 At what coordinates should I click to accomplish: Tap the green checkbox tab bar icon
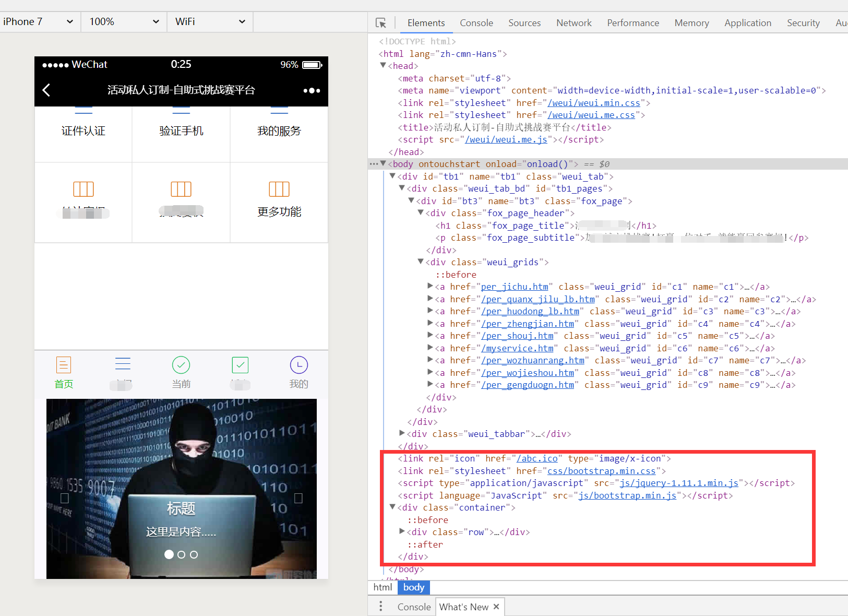click(240, 365)
